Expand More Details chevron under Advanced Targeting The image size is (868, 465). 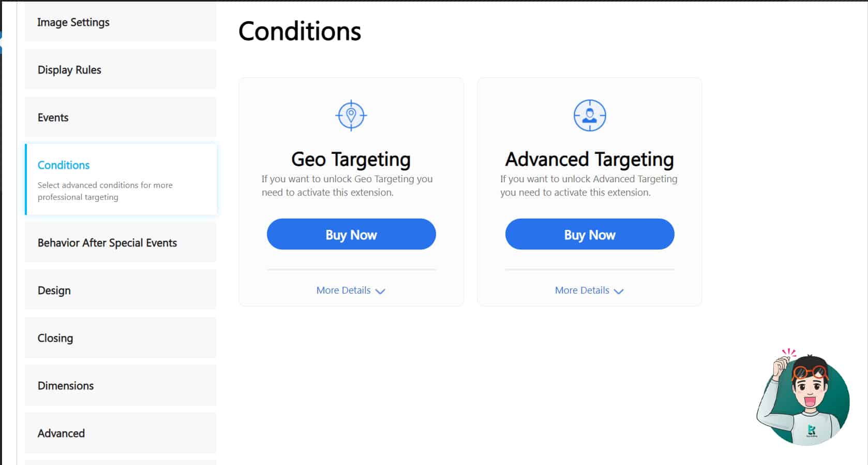[619, 291]
